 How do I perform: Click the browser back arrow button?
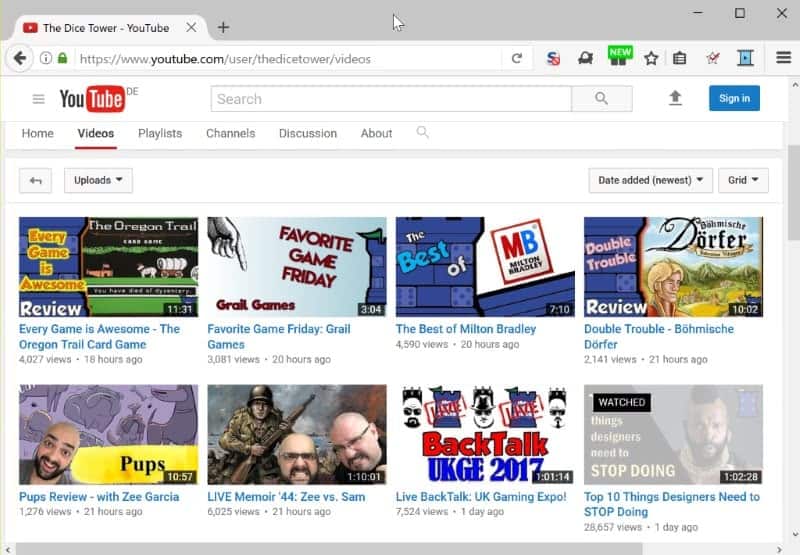19,58
